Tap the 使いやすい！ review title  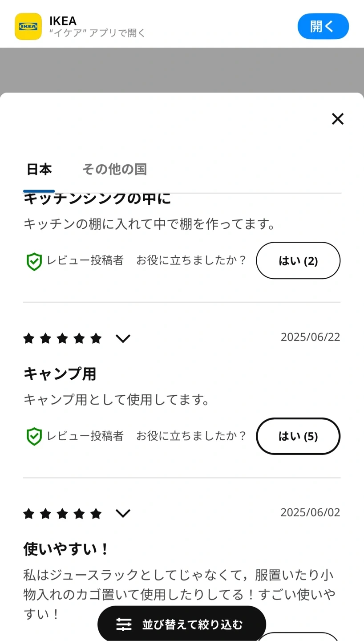pyautogui.click(x=66, y=549)
